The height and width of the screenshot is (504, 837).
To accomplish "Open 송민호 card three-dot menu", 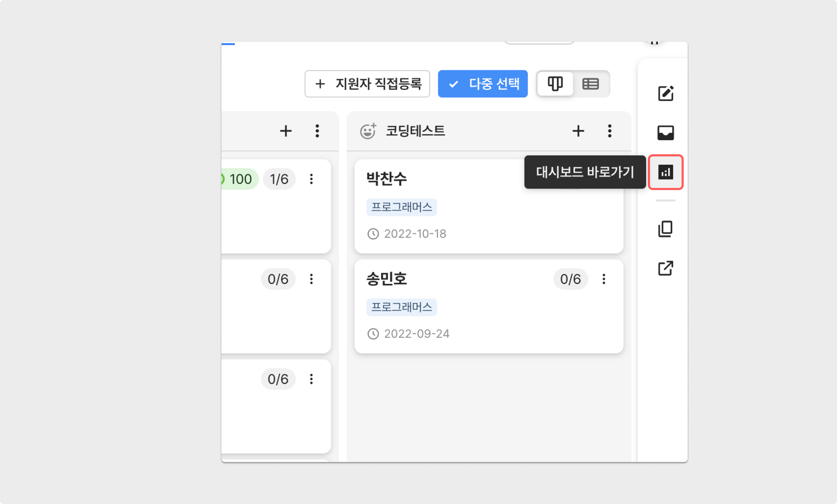I will 604,279.
